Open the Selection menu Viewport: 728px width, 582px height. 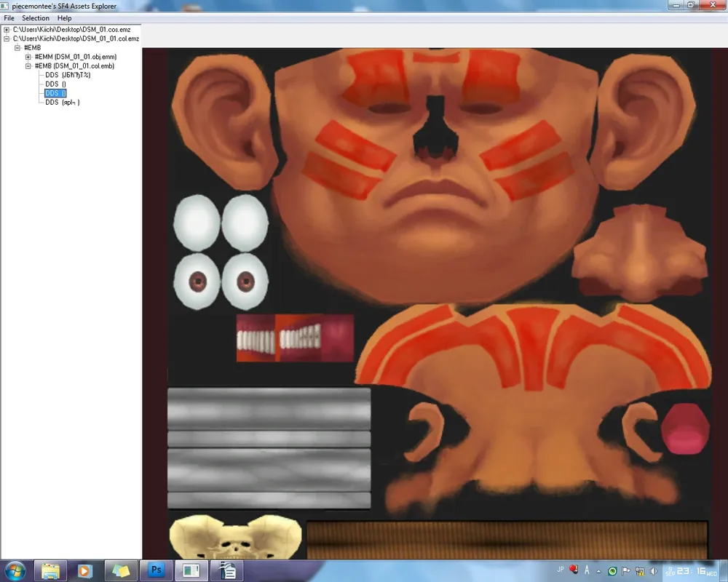[36, 18]
